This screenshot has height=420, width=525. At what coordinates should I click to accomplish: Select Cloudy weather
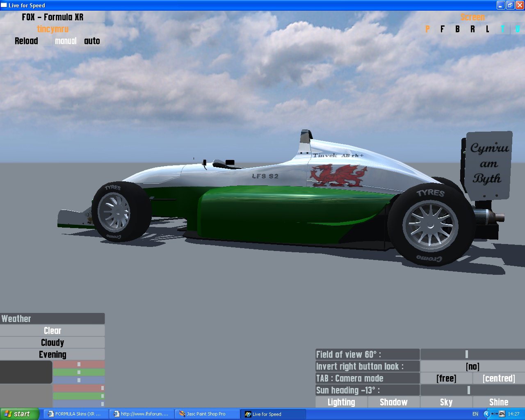point(52,342)
